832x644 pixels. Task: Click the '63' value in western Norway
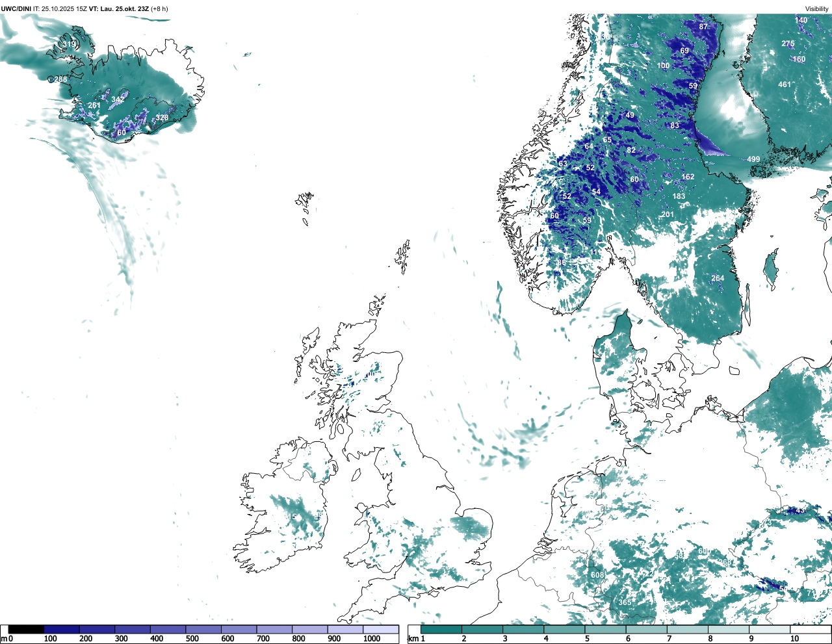(563, 164)
